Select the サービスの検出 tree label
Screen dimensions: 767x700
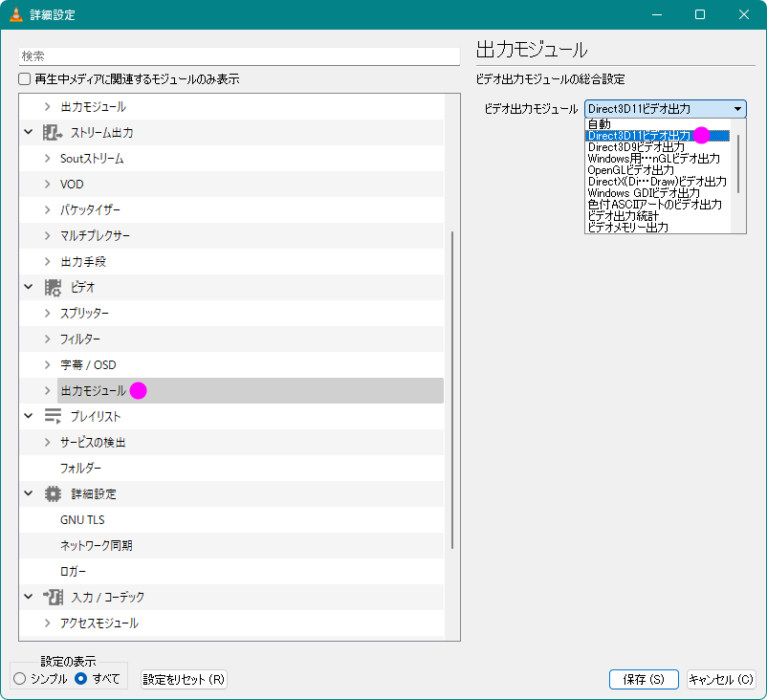click(93, 442)
